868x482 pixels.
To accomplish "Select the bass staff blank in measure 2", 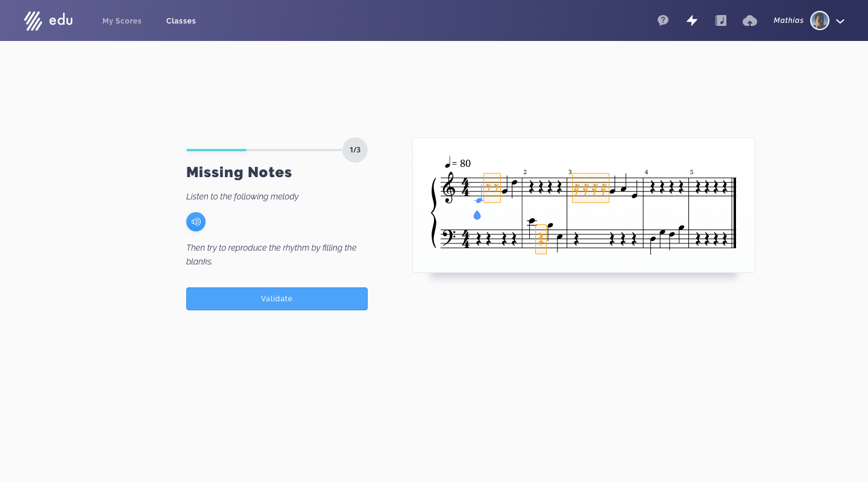I will (x=541, y=239).
